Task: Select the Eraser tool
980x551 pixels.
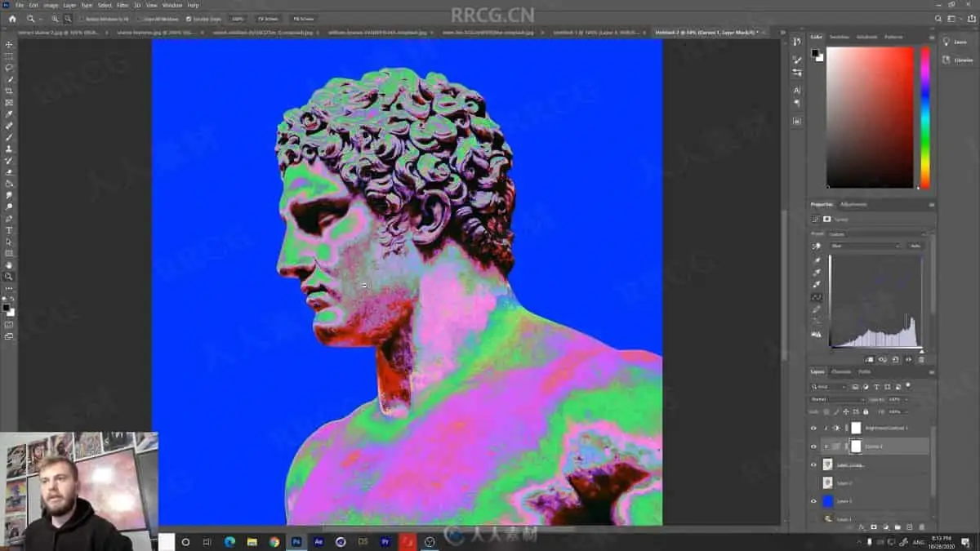Action: 9,172
